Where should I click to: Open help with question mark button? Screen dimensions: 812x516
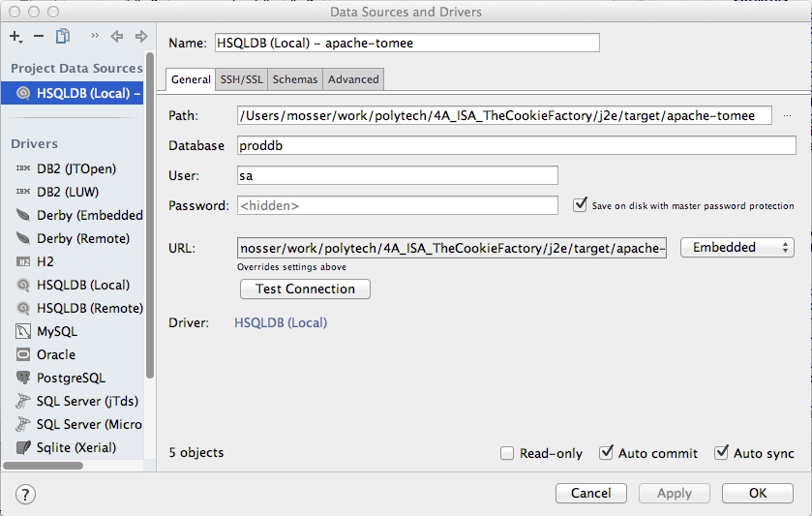[x=25, y=495]
